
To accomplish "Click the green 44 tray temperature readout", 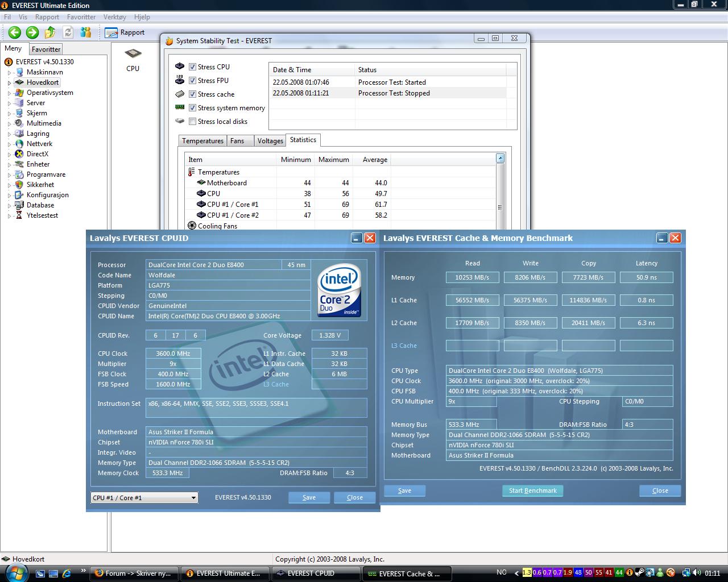I will click(619, 573).
